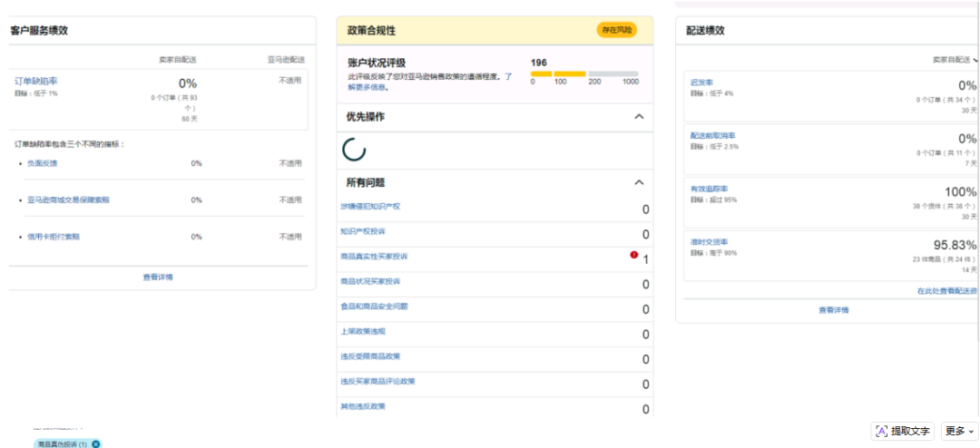Click 查看详情 in the 客户服务绩效 panel
Image resolution: width=980 pixels, height=448 pixels.
[x=158, y=277]
